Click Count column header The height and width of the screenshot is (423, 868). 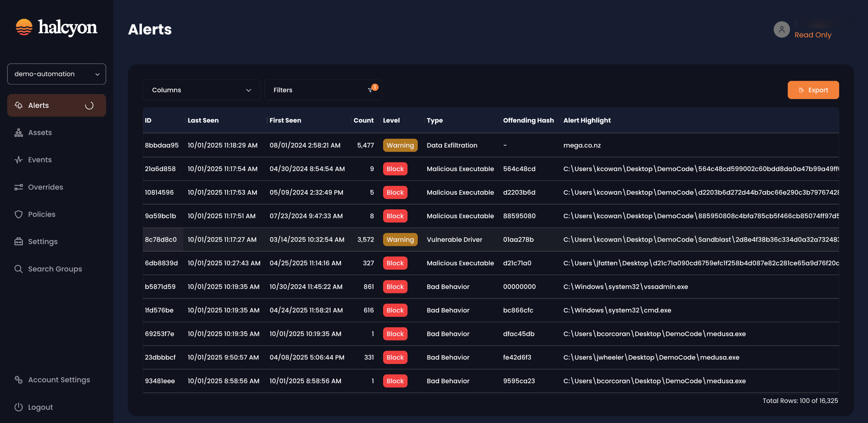pos(363,120)
